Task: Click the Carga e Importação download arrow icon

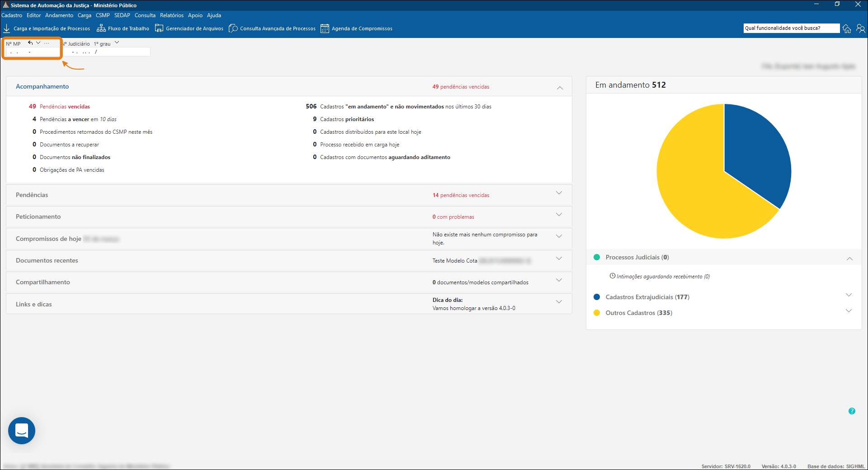Action: (7, 28)
